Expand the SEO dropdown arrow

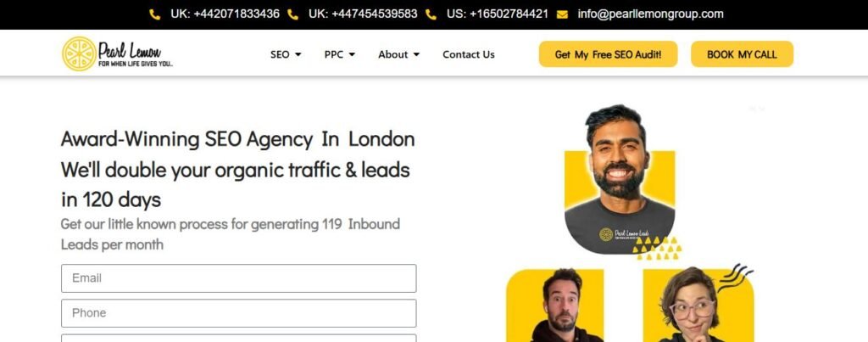tap(298, 54)
